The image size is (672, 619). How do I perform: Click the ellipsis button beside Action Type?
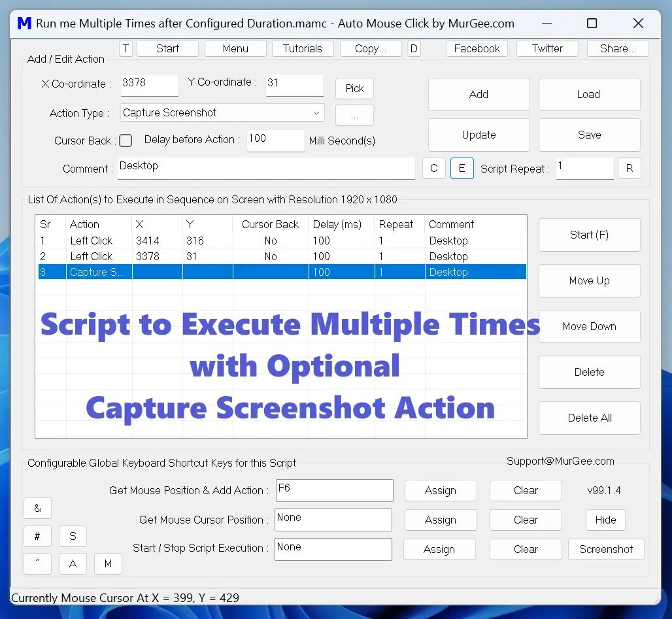point(354,115)
